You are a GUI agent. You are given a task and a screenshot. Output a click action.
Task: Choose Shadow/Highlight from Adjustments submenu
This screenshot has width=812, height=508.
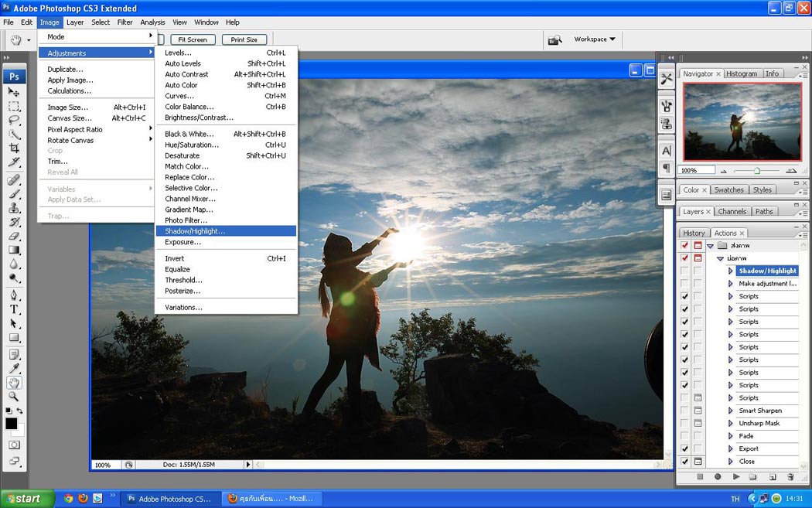click(x=195, y=231)
